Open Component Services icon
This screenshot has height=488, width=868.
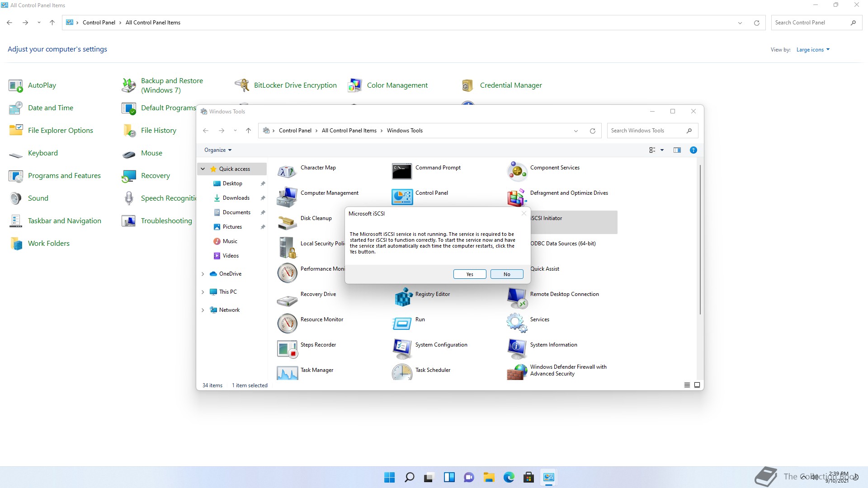click(x=517, y=172)
